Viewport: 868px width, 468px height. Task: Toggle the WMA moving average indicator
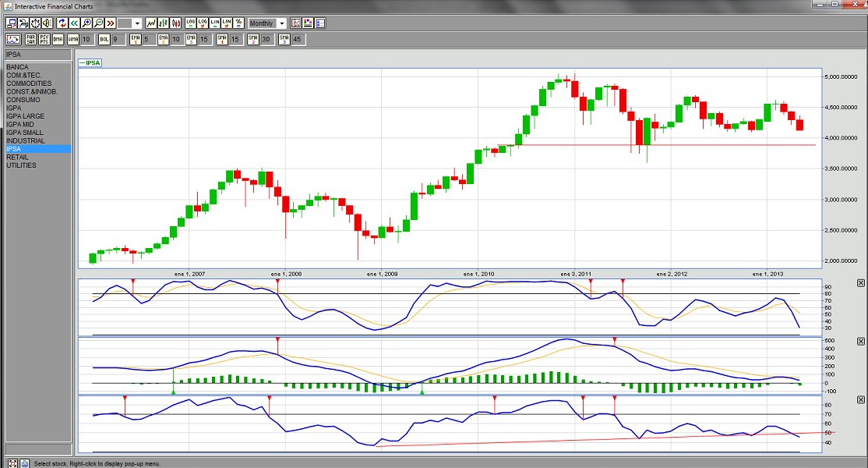(x=73, y=39)
